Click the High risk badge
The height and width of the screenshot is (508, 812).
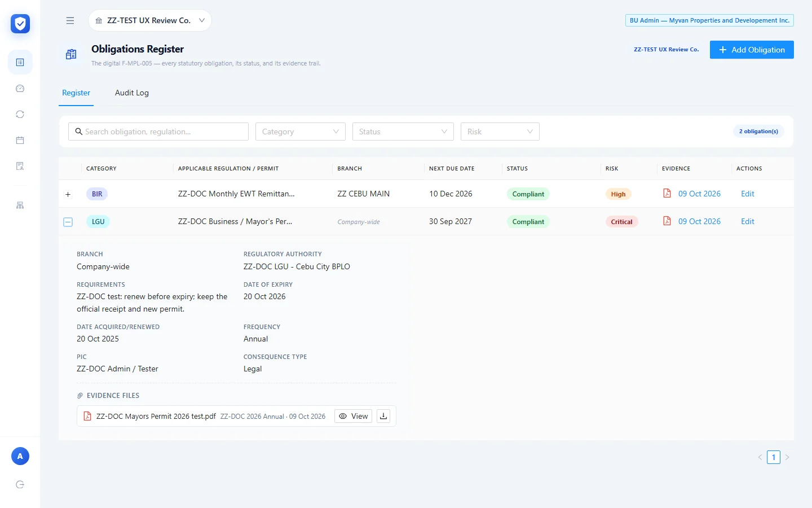coord(618,194)
